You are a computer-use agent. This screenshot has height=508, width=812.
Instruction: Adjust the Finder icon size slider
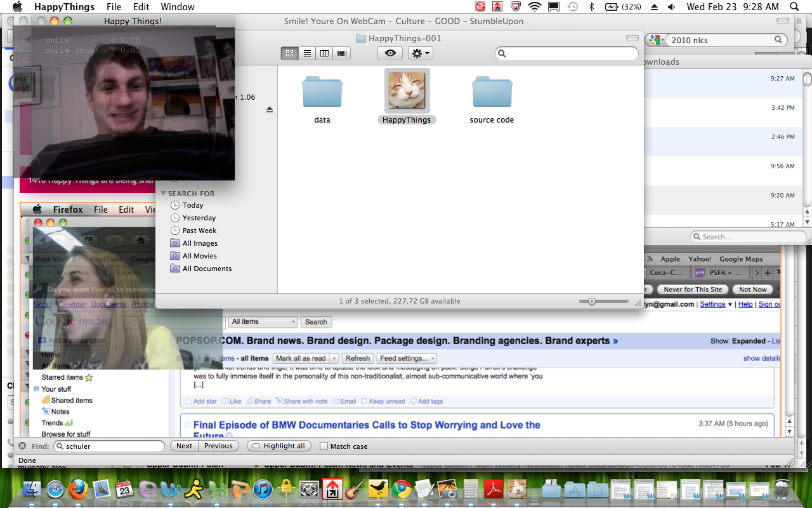[x=591, y=302]
